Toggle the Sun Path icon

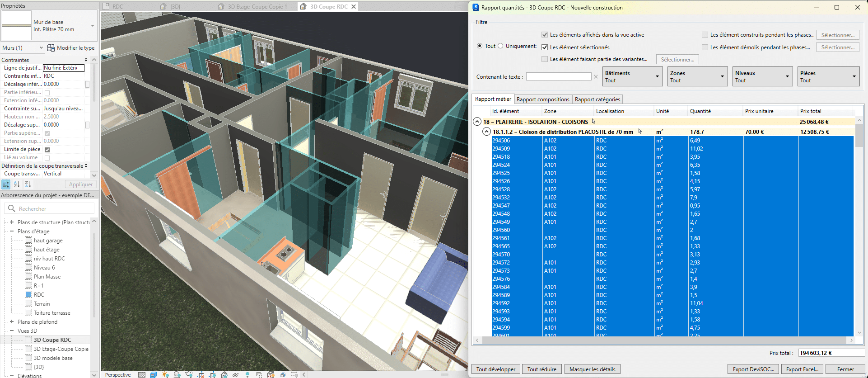click(165, 375)
